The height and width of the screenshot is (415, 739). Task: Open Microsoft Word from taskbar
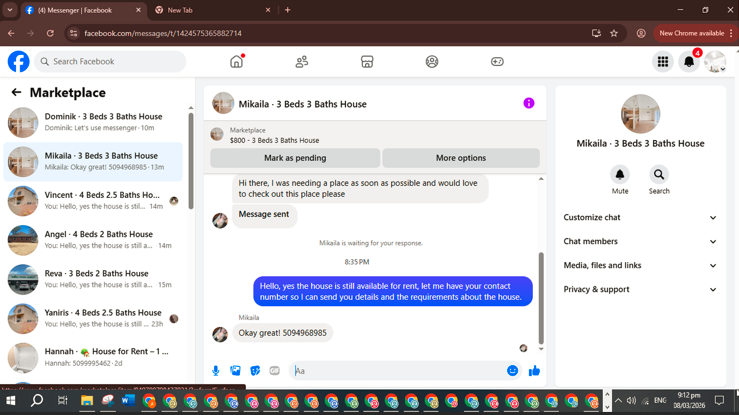pyautogui.click(x=128, y=401)
